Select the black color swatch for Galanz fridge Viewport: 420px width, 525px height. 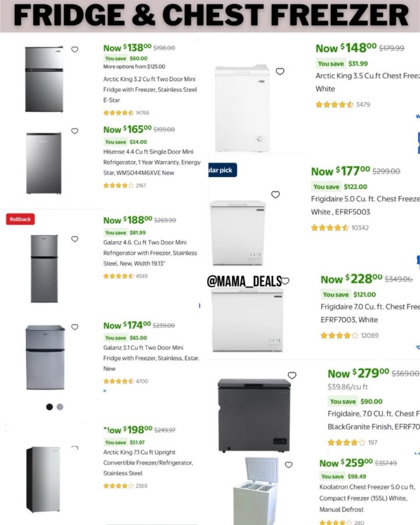(x=50, y=407)
